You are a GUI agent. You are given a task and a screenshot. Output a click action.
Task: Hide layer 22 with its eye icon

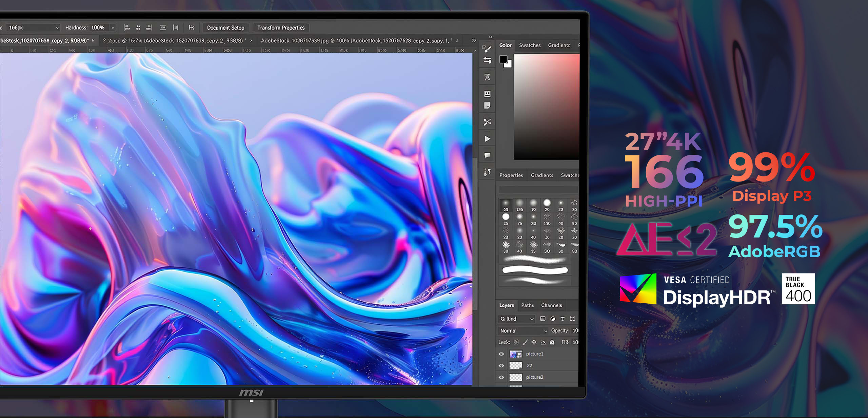pos(501,365)
